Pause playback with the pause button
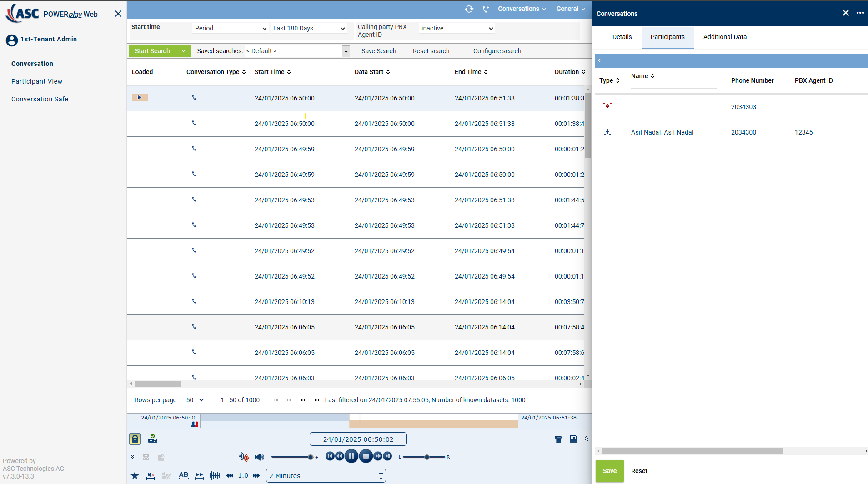The image size is (868, 484). click(351, 456)
